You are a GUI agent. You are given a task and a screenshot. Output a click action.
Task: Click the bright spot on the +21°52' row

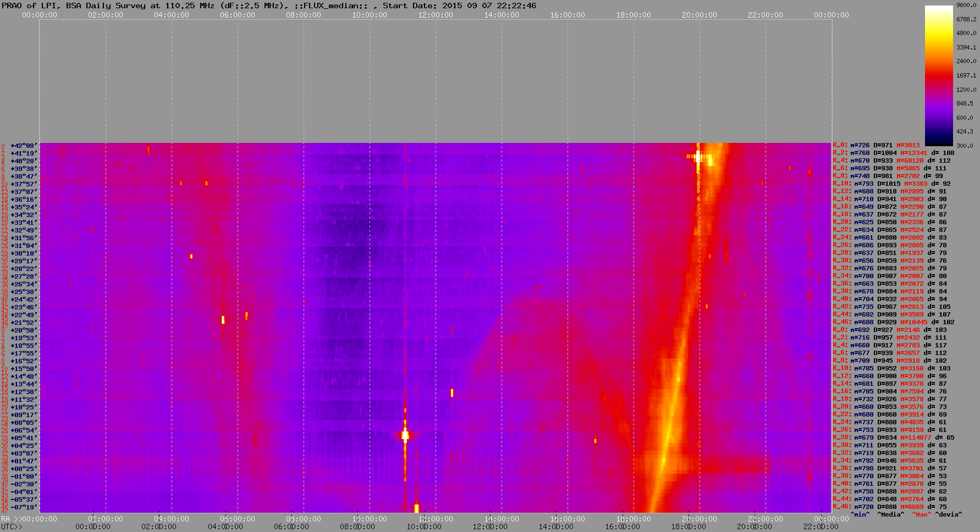pos(223,320)
